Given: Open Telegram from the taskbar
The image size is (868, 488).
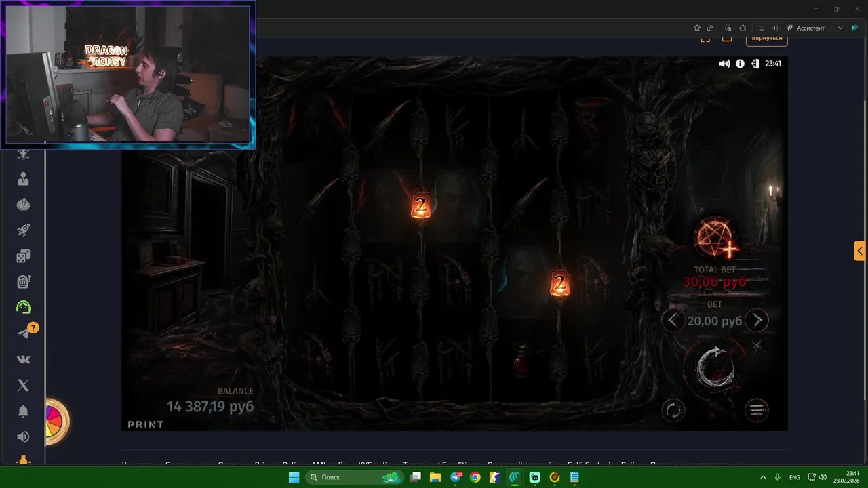Looking at the screenshot, I should [456, 477].
